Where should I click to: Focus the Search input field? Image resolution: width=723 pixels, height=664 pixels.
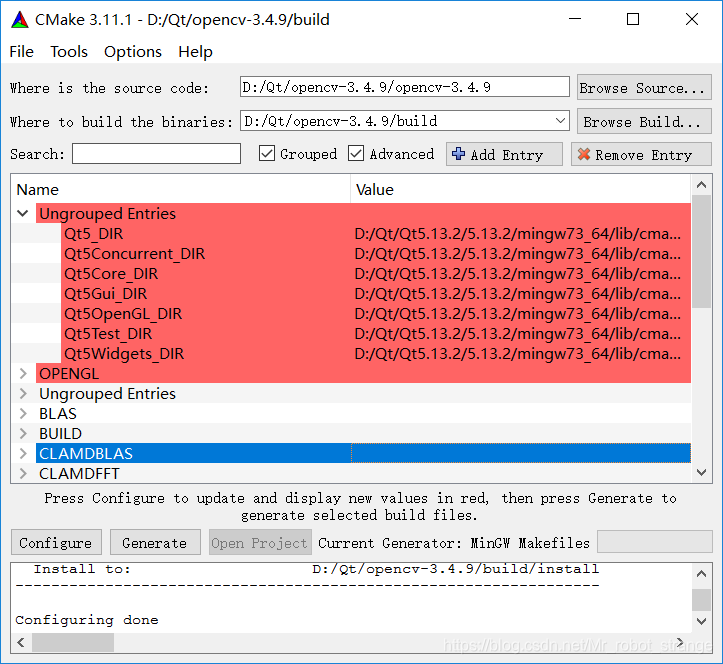tap(156, 154)
